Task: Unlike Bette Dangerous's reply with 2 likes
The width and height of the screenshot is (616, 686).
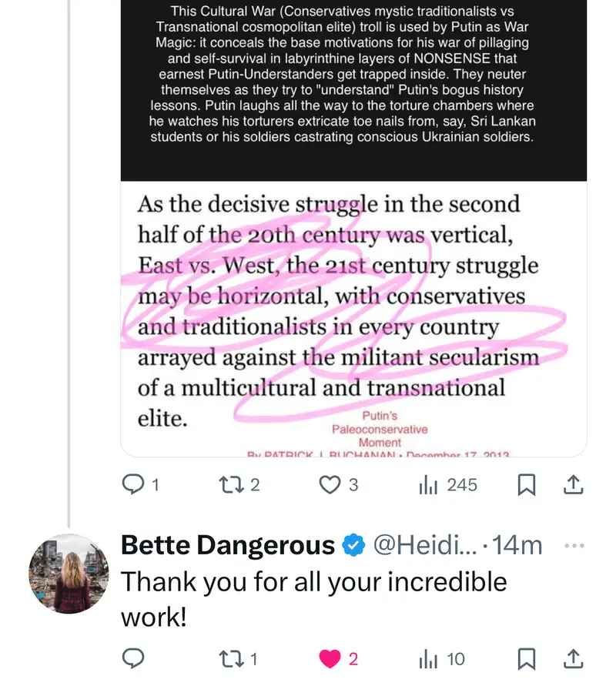Action: [x=330, y=659]
